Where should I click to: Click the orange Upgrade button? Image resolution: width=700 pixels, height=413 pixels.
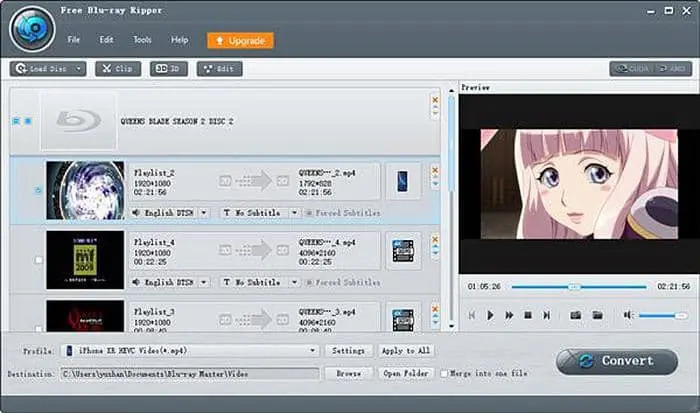[240, 41]
